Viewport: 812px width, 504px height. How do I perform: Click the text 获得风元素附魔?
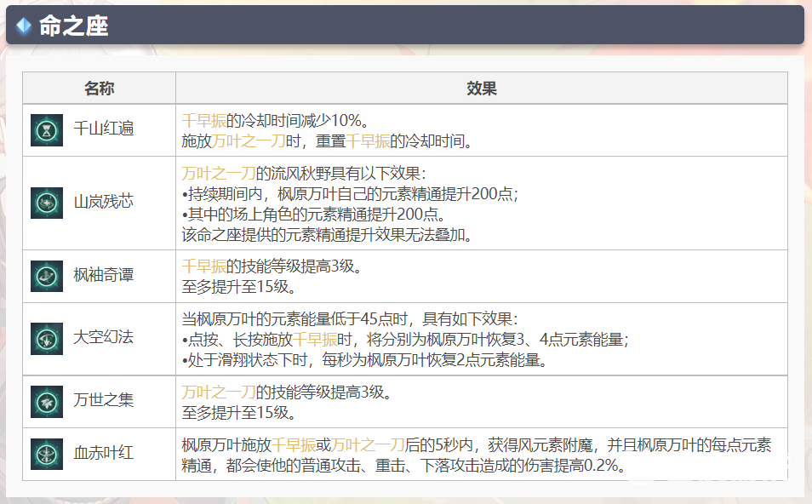pyautogui.click(x=540, y=445)
